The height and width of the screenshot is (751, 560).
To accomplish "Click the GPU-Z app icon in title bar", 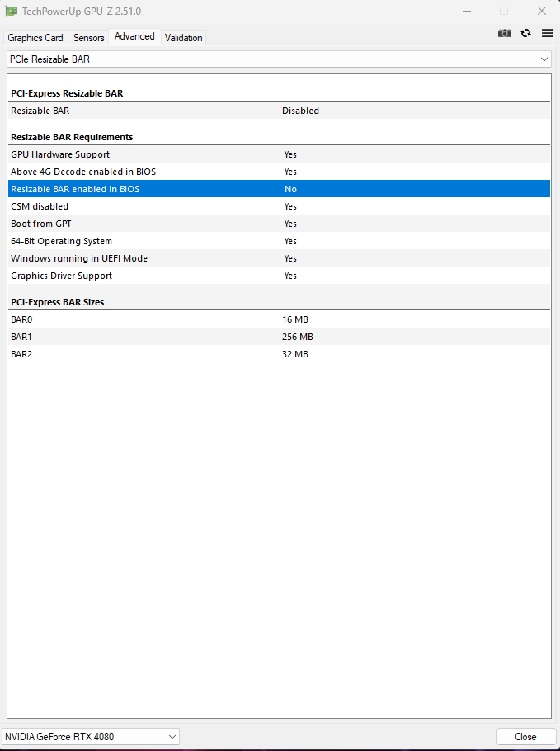I will pyautogui.click(x=11, y=11).
